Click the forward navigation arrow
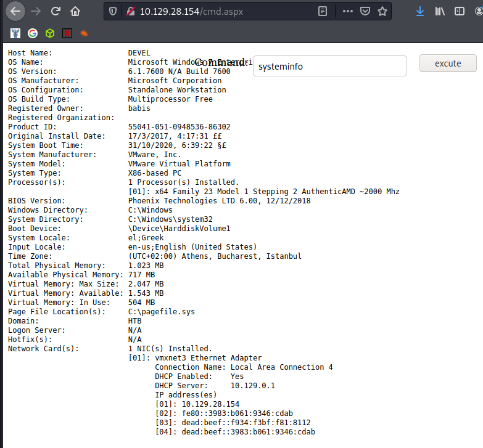 (x=36, y=11)
